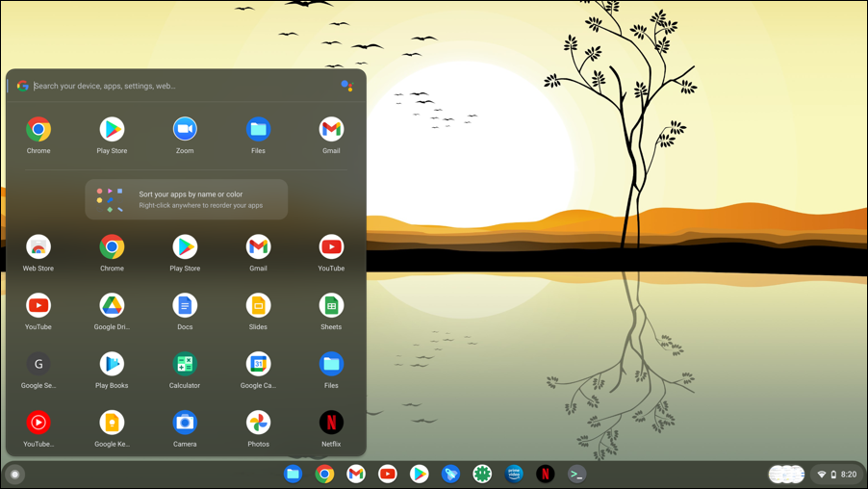Open the Sheets app
868x489 pixels.
tap(331, 306)
